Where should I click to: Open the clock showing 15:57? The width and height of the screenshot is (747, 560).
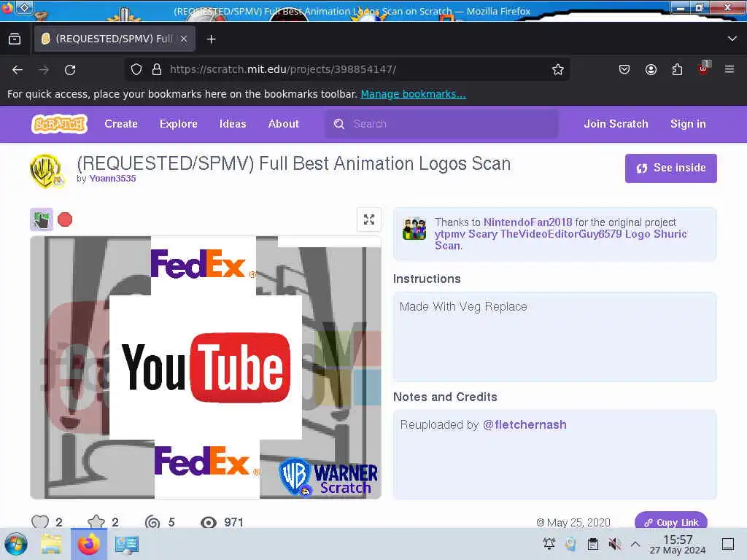click(x=678, y=544)
